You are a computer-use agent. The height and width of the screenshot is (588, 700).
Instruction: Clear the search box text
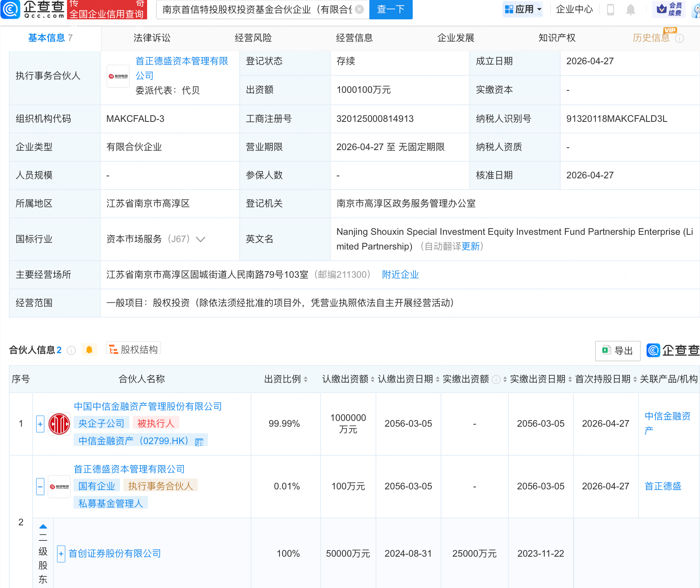point(359,9)
